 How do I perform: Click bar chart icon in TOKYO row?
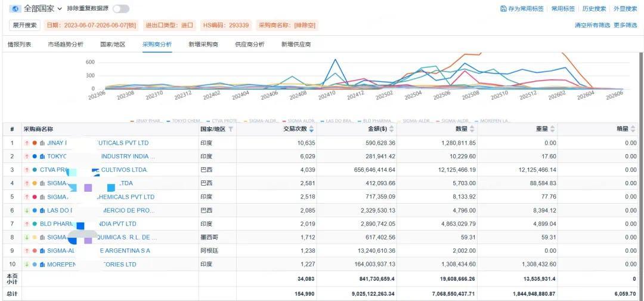point(42,156)
